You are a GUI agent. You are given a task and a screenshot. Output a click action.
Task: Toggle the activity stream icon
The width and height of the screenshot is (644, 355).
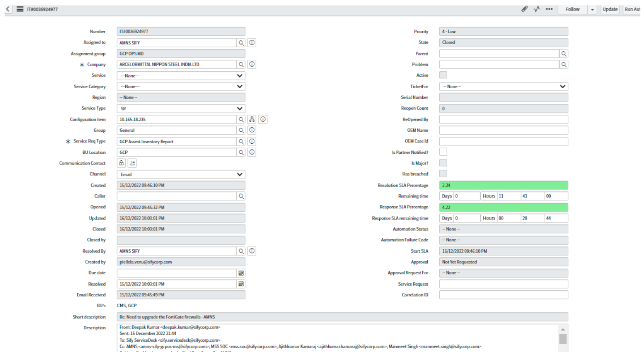click(537, 9)
